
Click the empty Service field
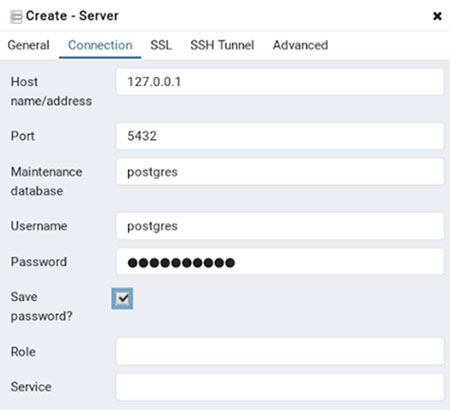point(280,387)
